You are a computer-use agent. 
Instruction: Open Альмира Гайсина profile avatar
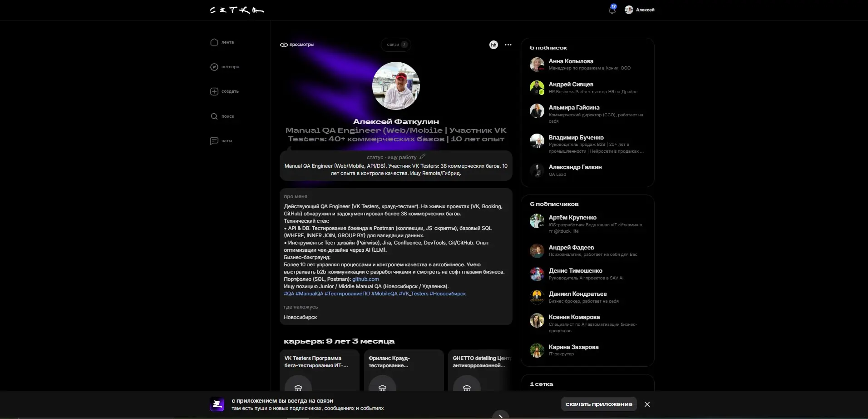tap(537, 110)
